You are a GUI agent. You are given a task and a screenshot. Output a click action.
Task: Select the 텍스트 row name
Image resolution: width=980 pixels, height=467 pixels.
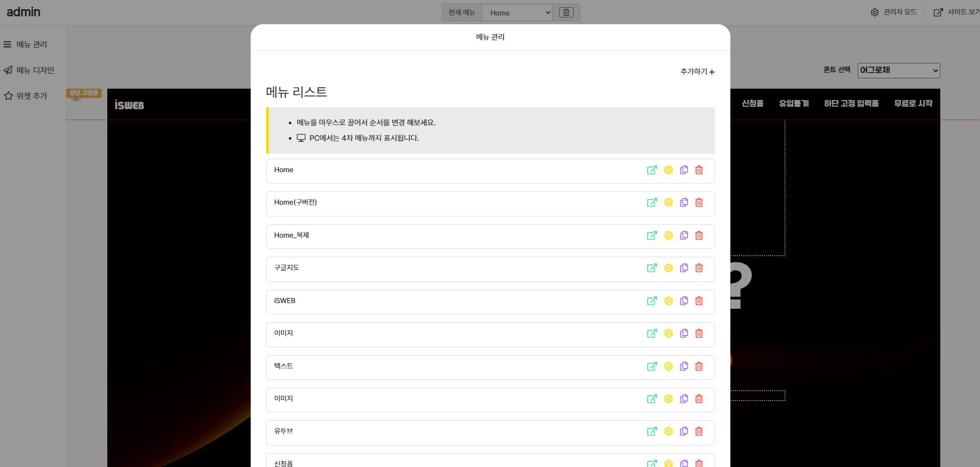pyautogui.click(x=283, y=366)
